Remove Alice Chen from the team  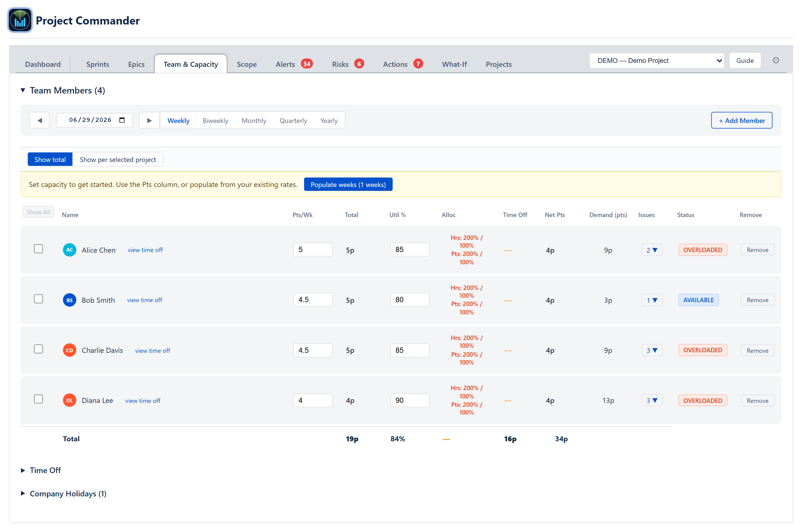[x=757, y=250]
